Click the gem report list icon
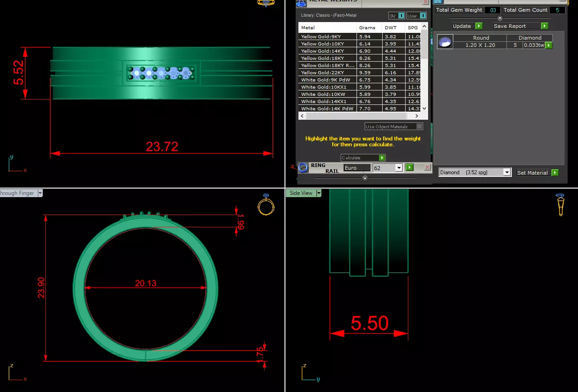This screenshot has height=392, width=578. point(438,2)
